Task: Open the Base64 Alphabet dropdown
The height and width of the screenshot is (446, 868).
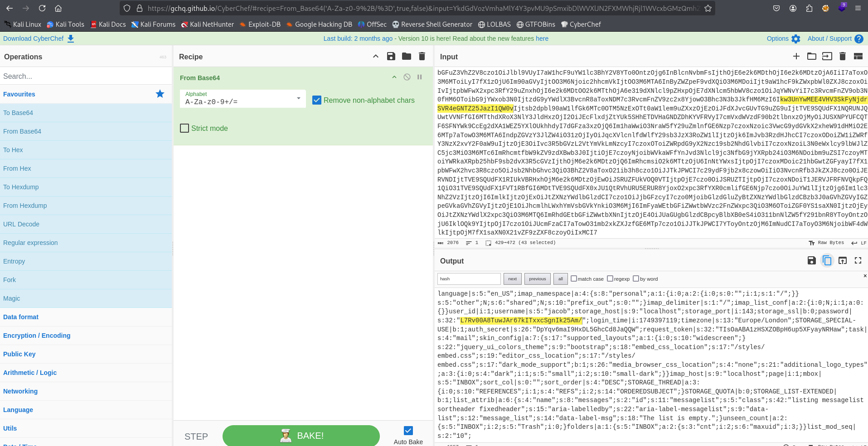Action: 243,99
